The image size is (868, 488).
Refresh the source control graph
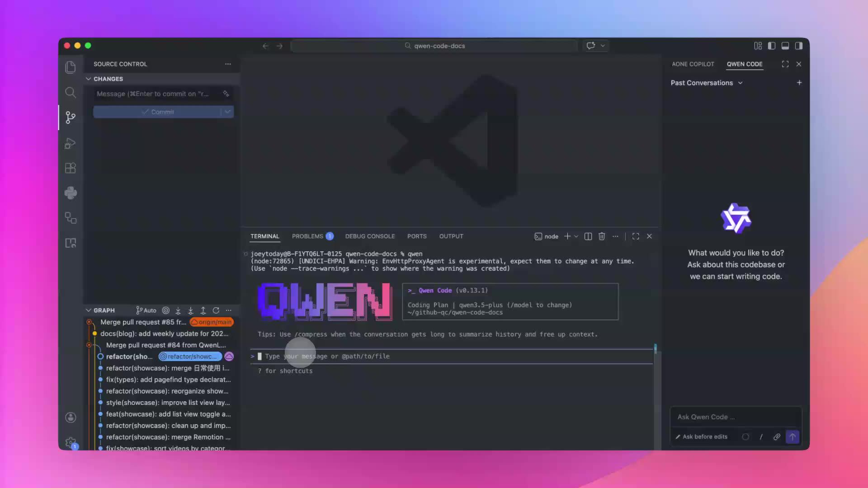tap(216, 310)
